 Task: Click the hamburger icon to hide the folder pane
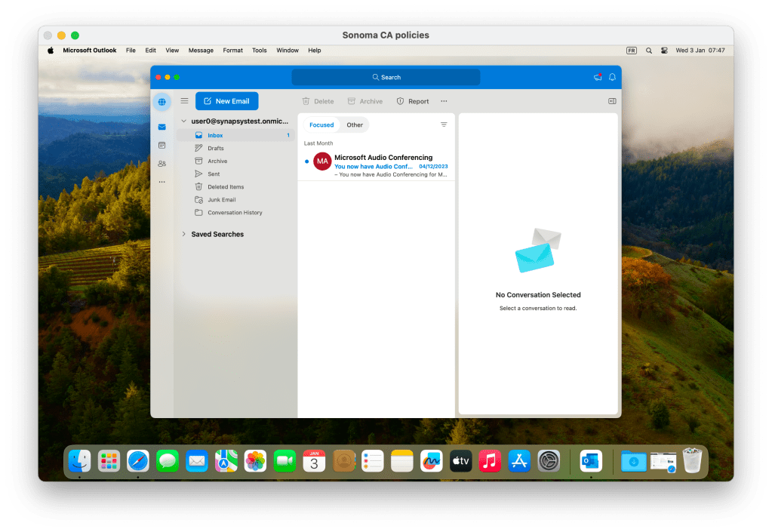(184, 101)
